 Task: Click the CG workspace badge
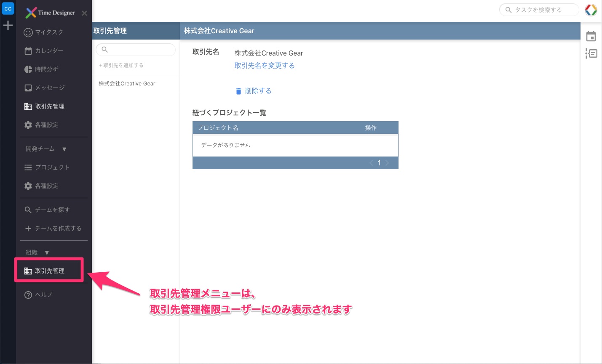[x=8, y=8]
